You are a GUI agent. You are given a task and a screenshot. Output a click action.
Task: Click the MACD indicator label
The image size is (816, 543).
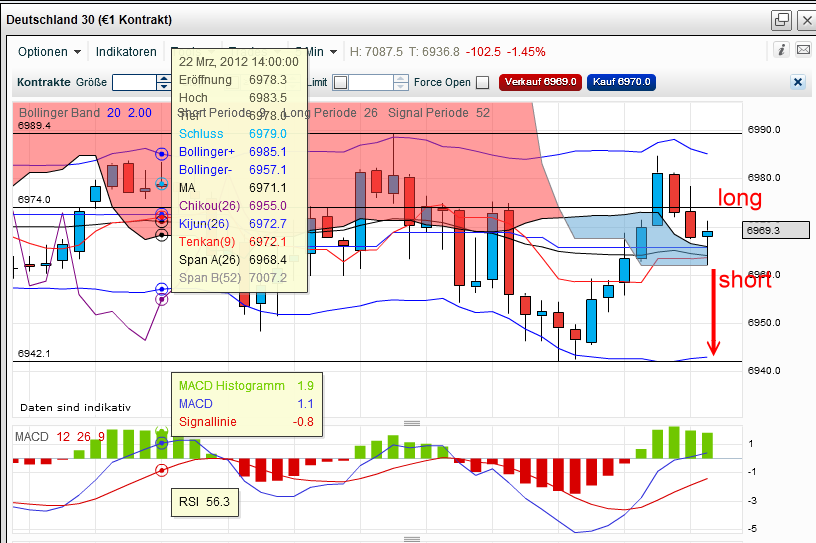click(32, 437)
